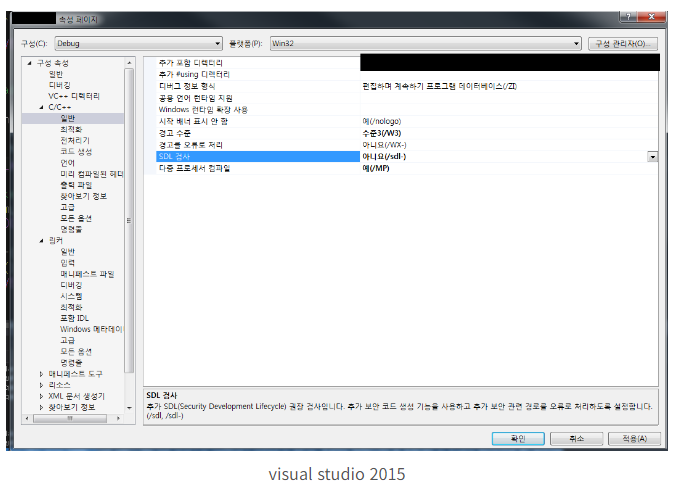Select 디버깅 under 링커
The image size is (680, 500).
[71, 285]
